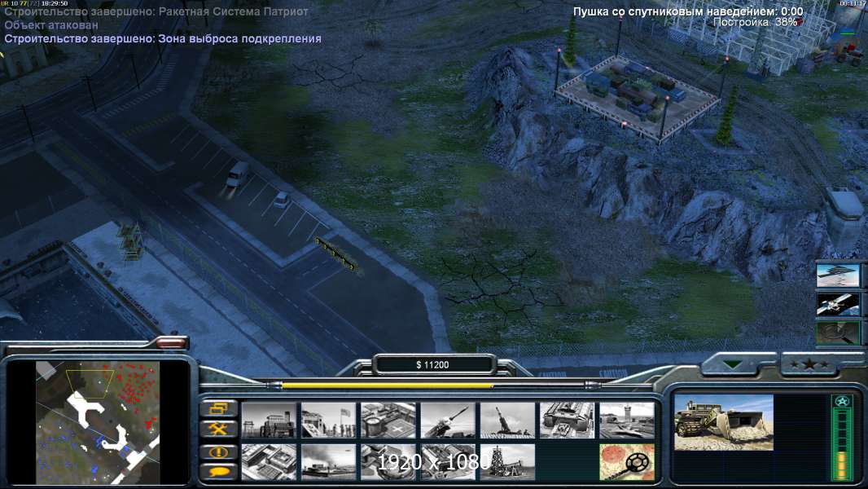This screenshot has width=868, height=489.
Task: Click the greyed-out third power shortcut
Action: [838, 333]
